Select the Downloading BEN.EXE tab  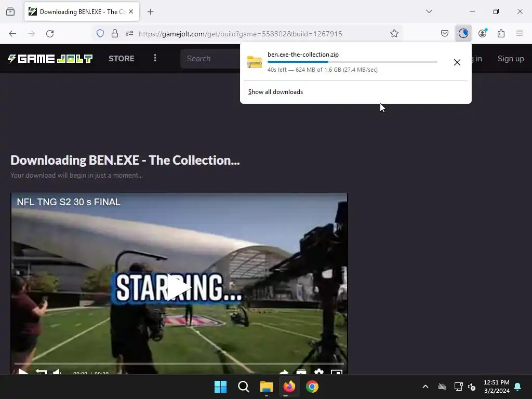click(x=82, y=12)
